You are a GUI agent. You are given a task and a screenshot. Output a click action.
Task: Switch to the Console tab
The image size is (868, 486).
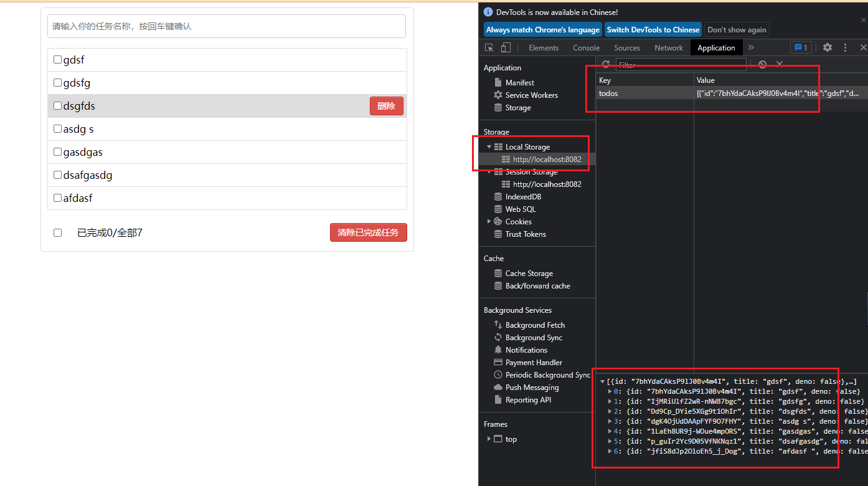[586, 47]
